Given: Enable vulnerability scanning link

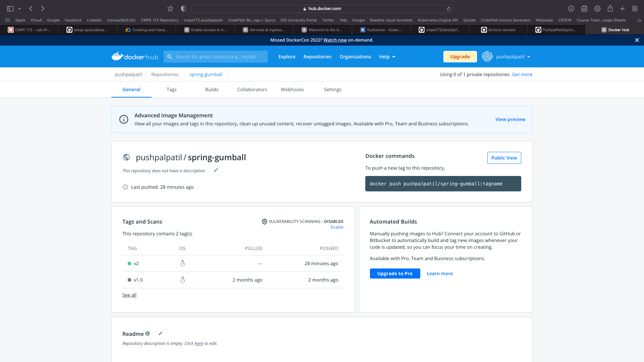Looking at the screenshot, I should (337, 227).
